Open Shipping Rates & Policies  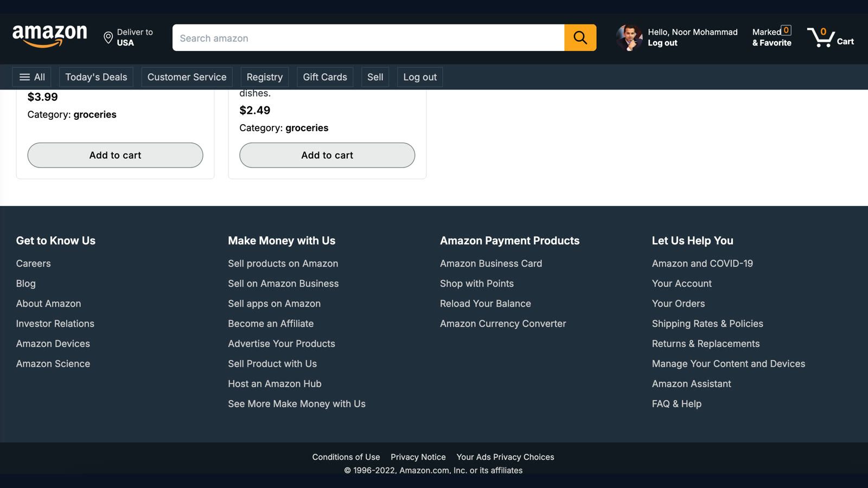(x=707, y=324)
